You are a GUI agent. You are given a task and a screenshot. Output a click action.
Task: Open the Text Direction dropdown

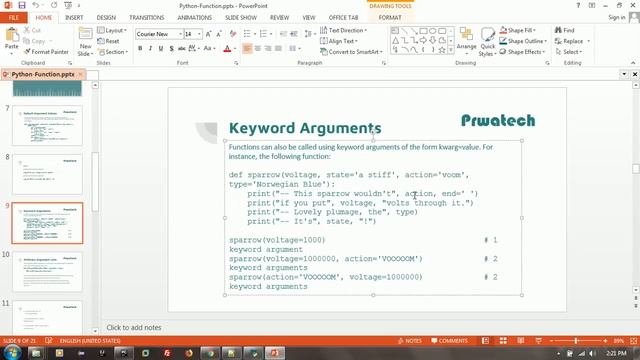pyautogui.click(x=343, y=30)
